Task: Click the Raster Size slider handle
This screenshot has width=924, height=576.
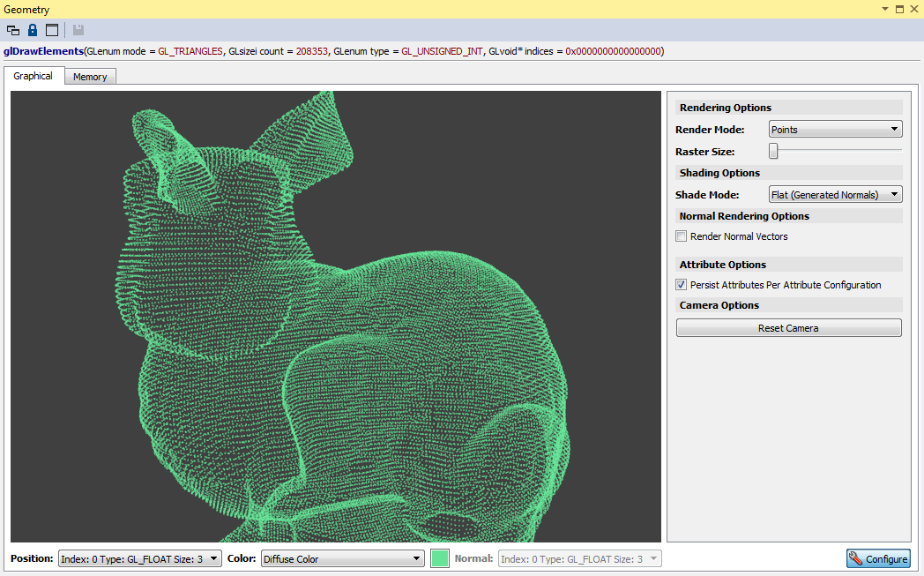Action: [x=773, y=152]
